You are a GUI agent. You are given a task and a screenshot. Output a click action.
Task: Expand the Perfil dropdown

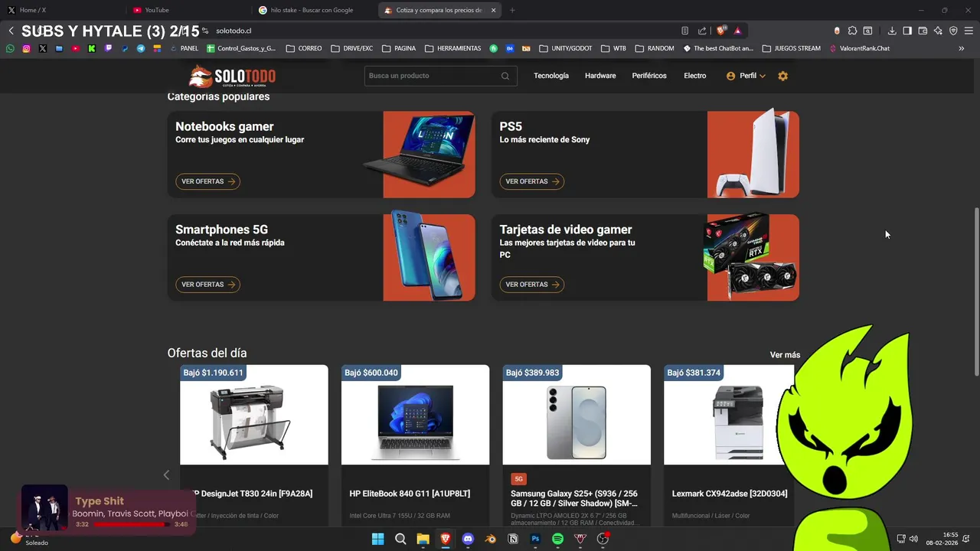tap(762, 76)
